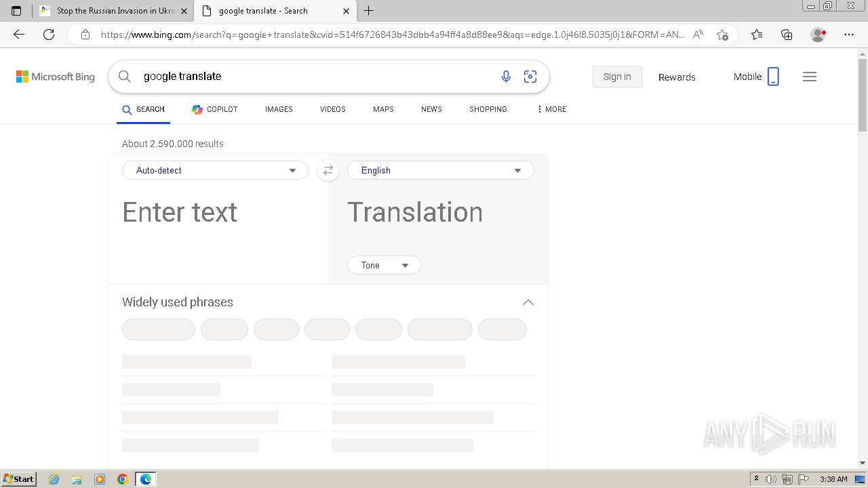This screenshot has height=488, width=868.
Task: Click the taskbar clock 3:38 AM
Action: tap(833, 479)
